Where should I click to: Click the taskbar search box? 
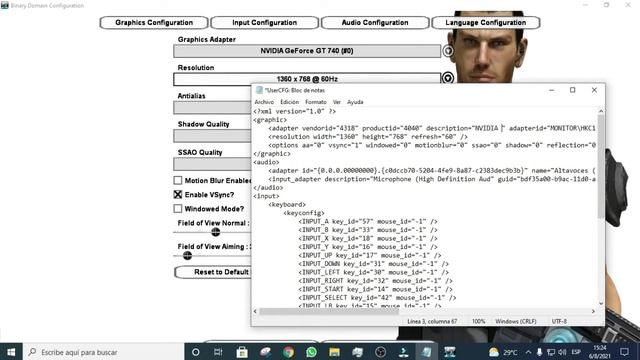pos(104,352)
